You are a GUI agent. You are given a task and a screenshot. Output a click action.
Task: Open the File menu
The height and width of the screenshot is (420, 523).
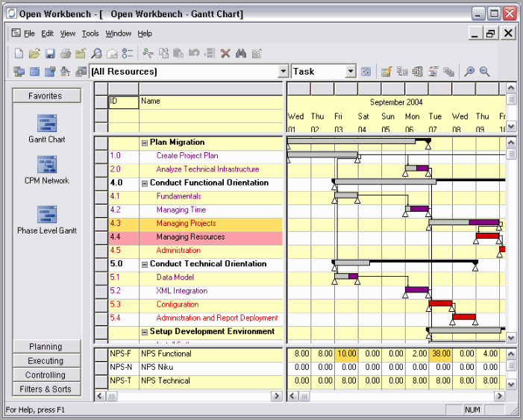(29, 34)
